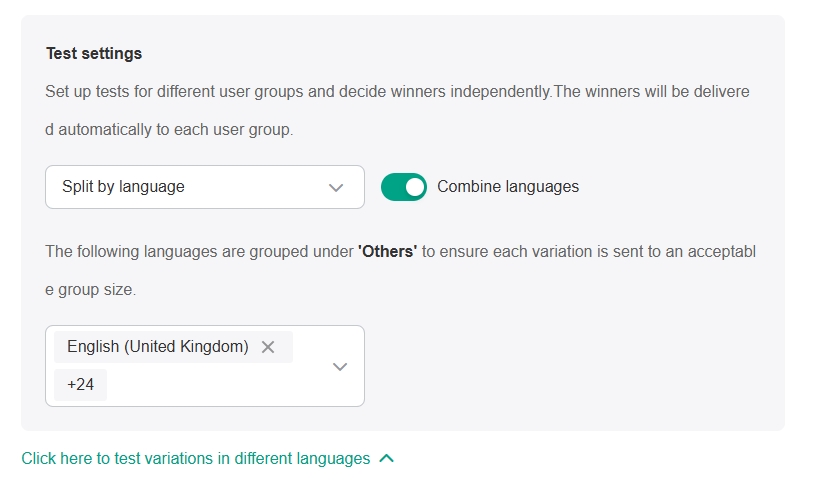Image resolution: width=831 pixels, height=484 pixels.
Task: Click the bold 'Others' text
Action: coord(386,252)
